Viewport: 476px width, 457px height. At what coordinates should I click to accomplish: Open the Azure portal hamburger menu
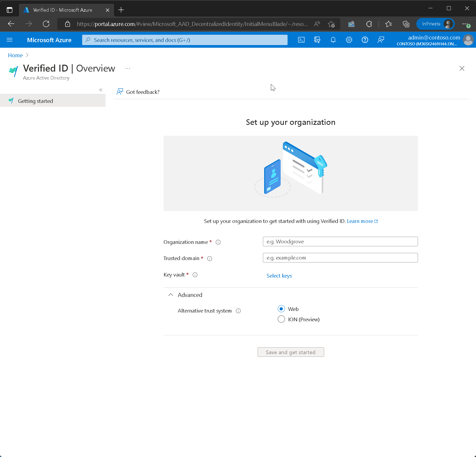coord(10,40)
